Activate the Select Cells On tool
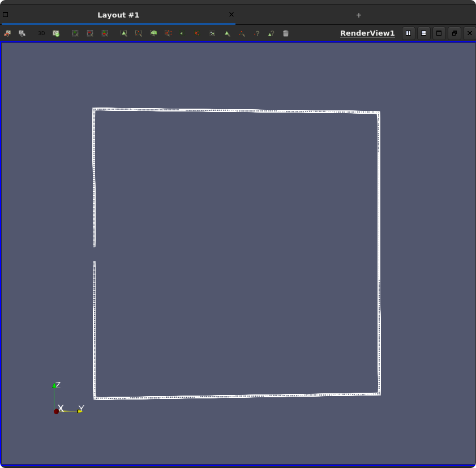This screenshot has width=476, height=468. pyautogui.click(x=124, y=33)
